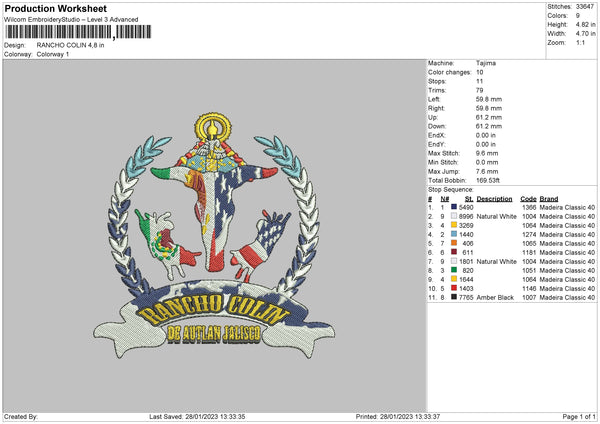Viewport: 600px width, 424px height.
Task: Click the Colors count value 9
Action: 578,16
